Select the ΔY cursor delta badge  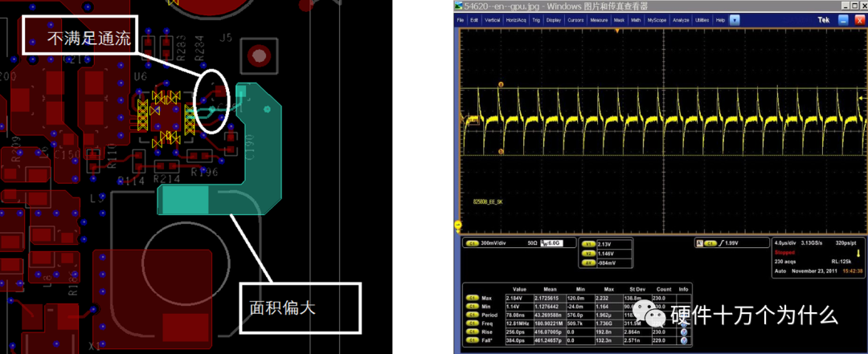(x=588, y=262)
